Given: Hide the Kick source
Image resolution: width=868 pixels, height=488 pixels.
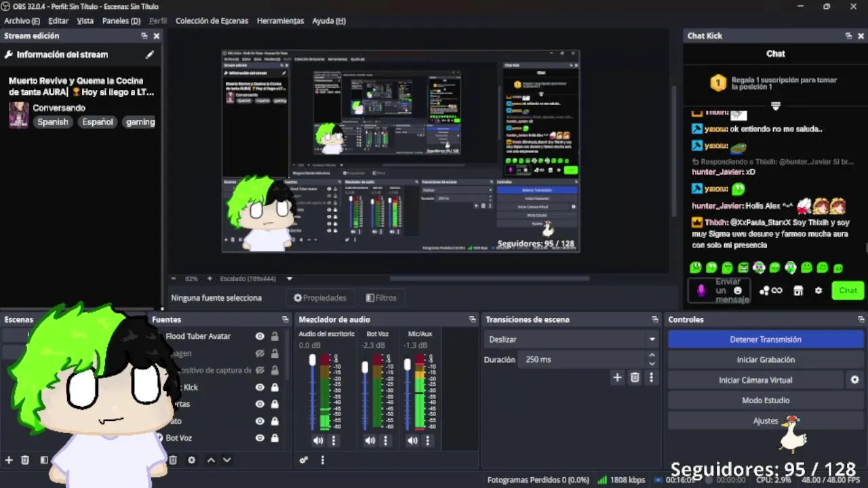Looking at the screenshot, I should coord(260,387).
